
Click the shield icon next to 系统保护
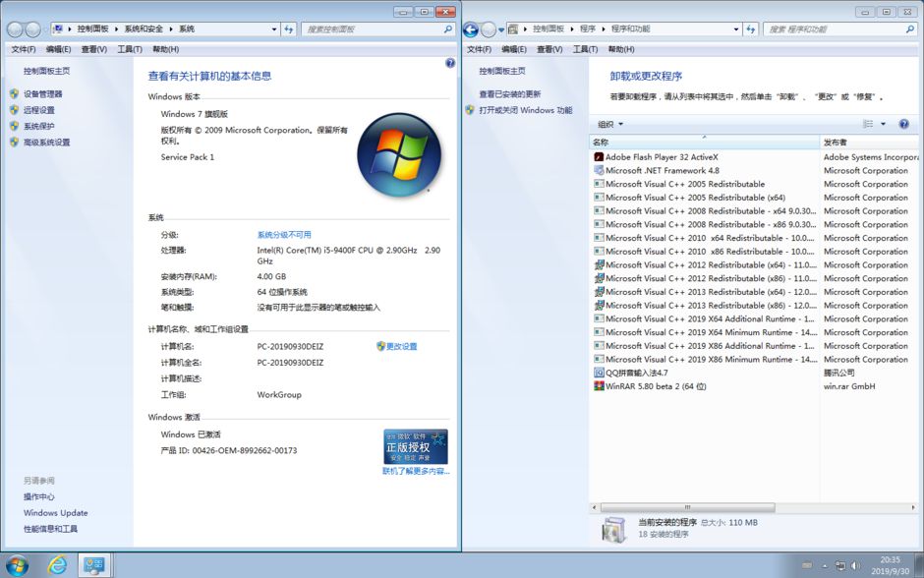(14, 126)
